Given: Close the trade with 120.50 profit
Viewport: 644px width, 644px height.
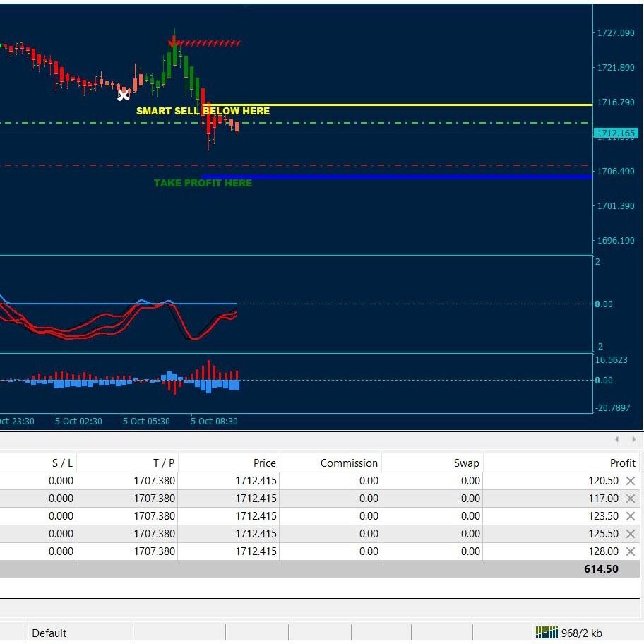Looking at the screenshot, I should 631,481.
